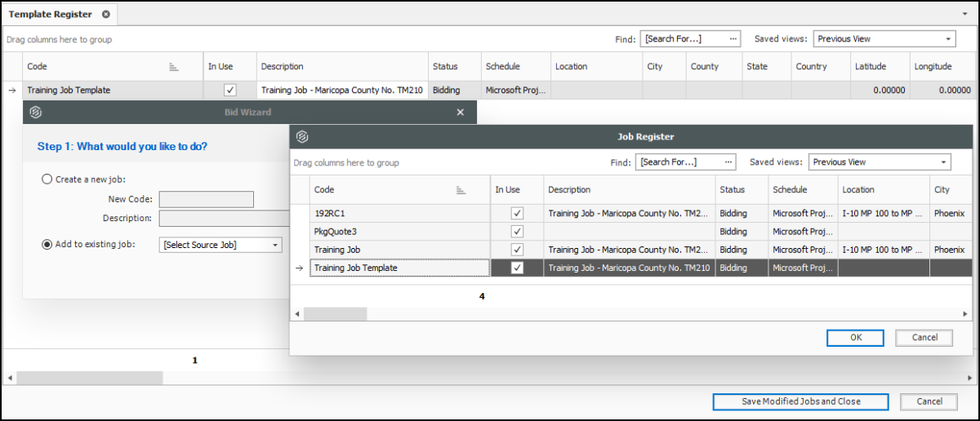Open Saved views dropdown in Job Register
This screenshot has width=980, height=421.
pyautogui.click(x=944, y=162)
